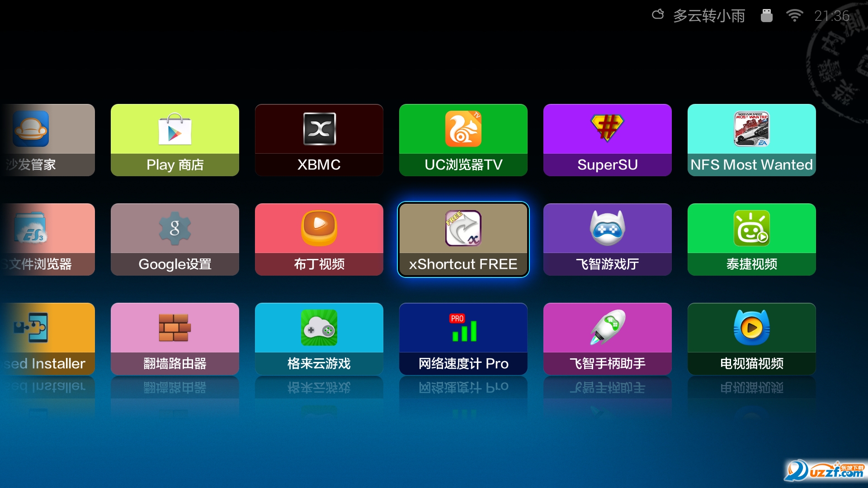Launch the XBMC media center app
The image size is (868, 488).
click(x=319, y=140)
